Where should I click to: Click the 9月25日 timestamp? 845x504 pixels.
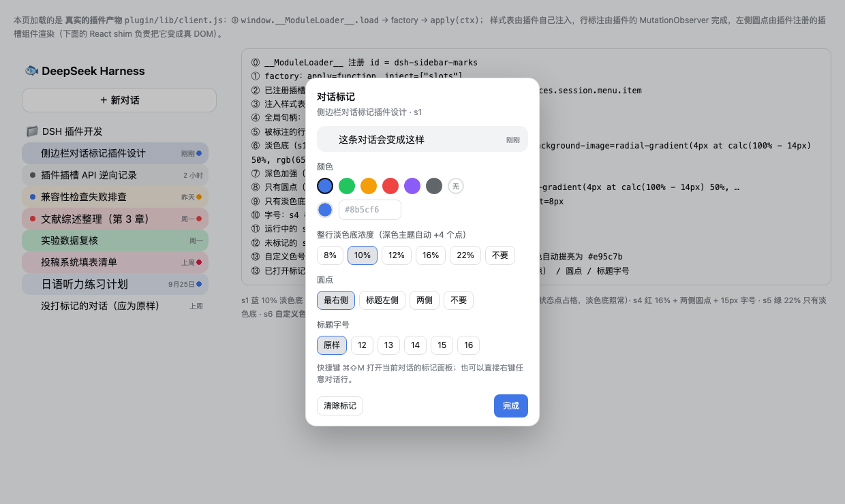coord(181,284)
